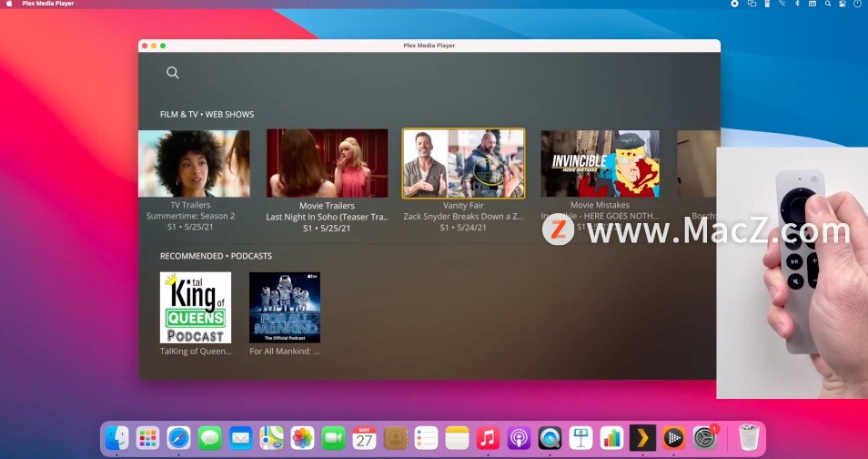Screen dimensions: 868x459
Task: Click the 'RECOMMENDED • PODCASTS' heading
Action: [x=216, y=256]
